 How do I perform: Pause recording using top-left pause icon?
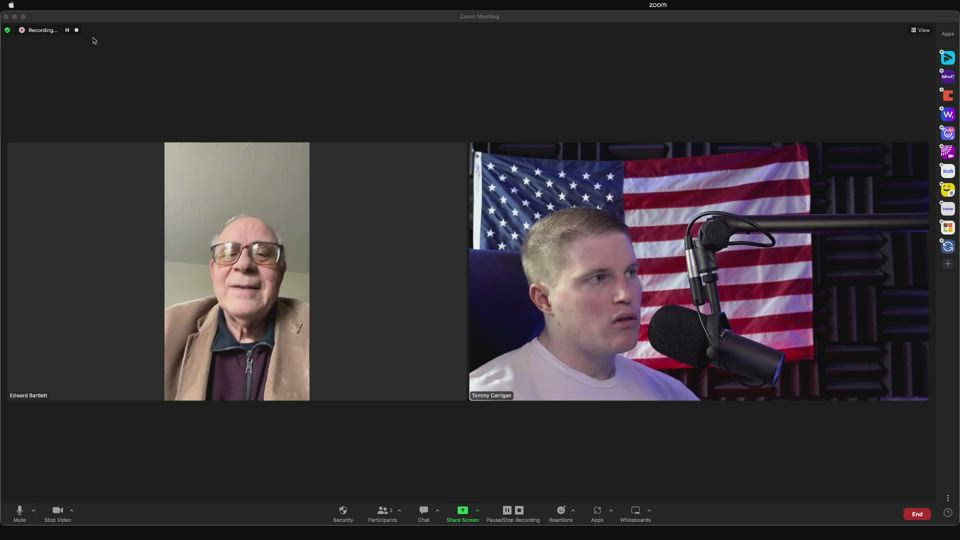(x=67, y=30)
